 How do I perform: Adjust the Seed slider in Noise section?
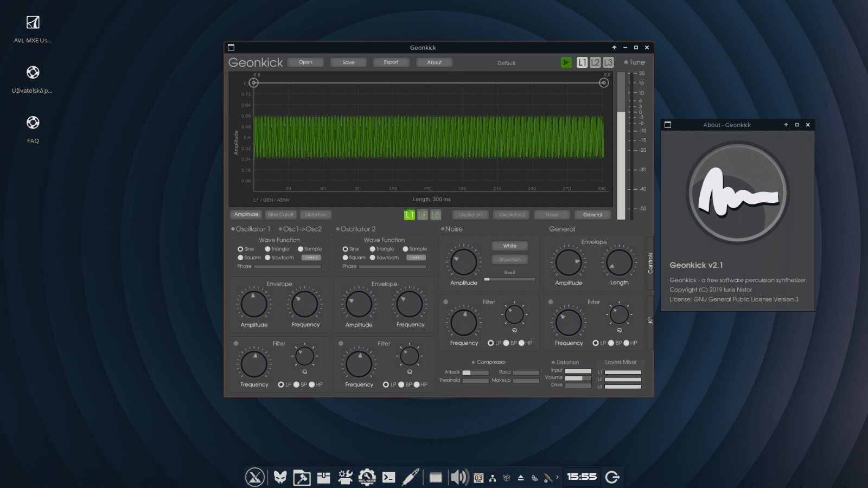tap(510, 279)
